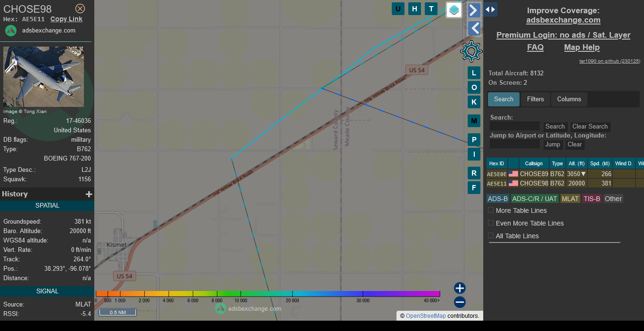
Task: Open the FAQ link
Action: [x=535, y=48]
